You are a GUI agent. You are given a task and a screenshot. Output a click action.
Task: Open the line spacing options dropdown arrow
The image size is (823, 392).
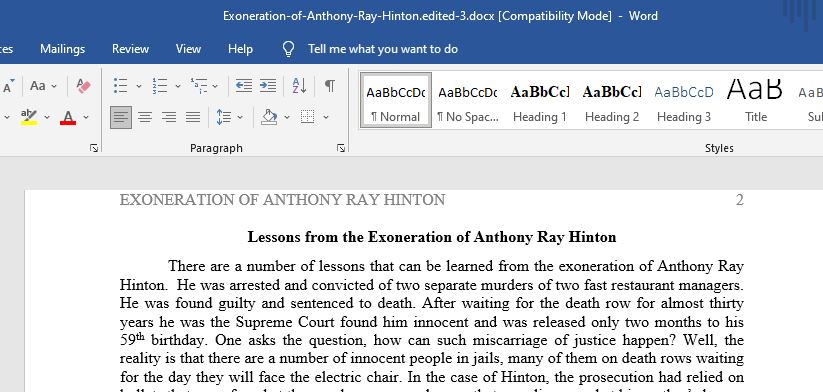point(240,117)
